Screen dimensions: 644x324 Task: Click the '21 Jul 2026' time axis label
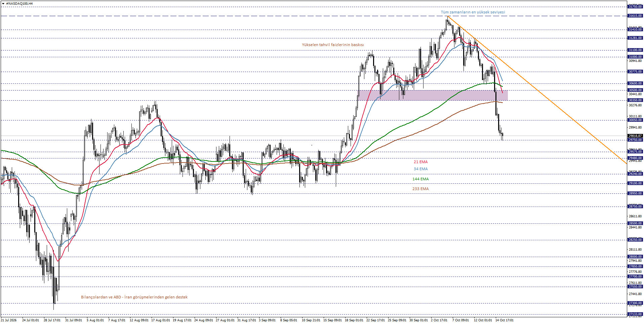click(9, 320)
